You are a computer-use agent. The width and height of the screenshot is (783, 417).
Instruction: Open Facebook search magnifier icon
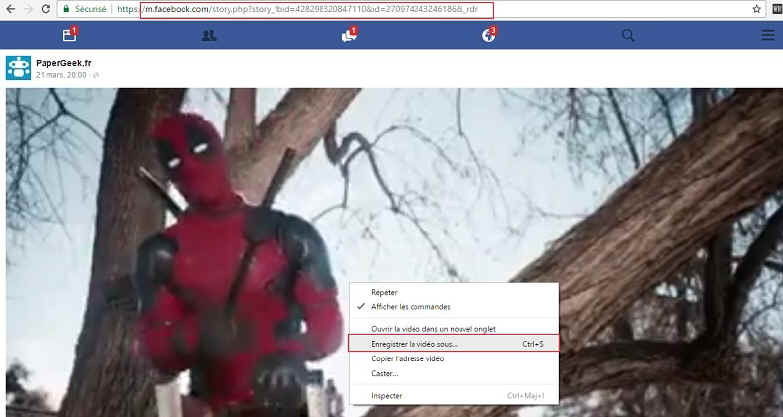628,35
